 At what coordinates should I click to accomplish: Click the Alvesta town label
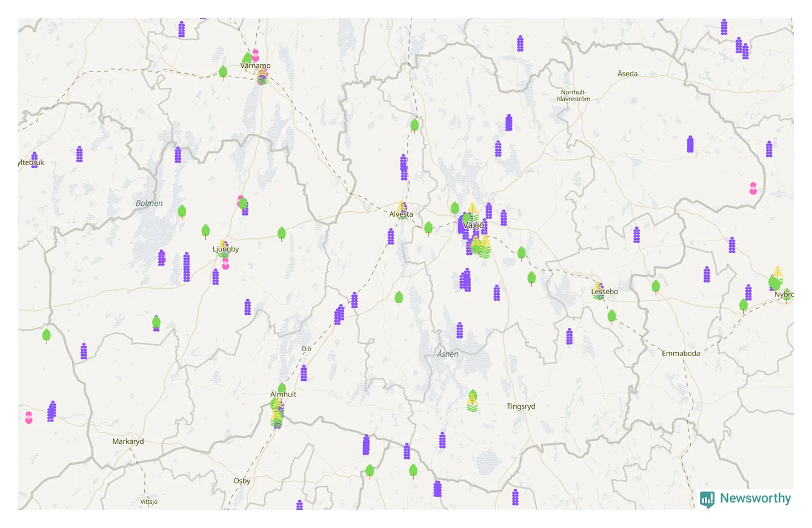coord(401,214)
